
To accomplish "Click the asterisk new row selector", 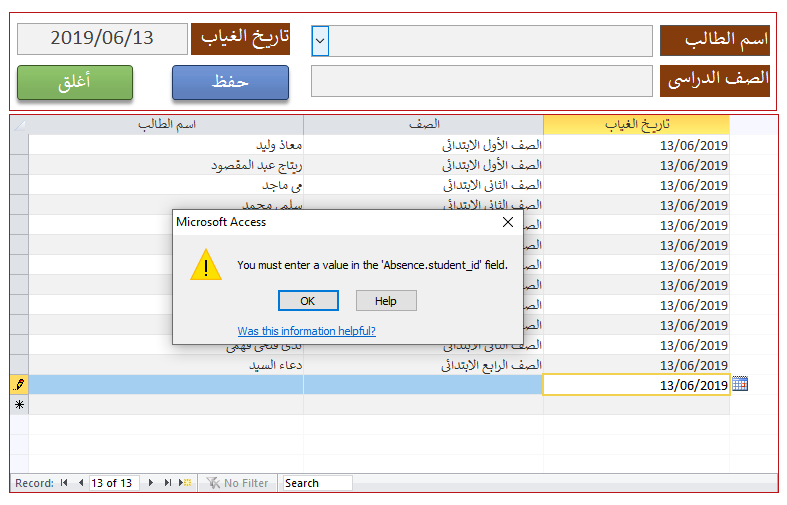I will 19,405.
